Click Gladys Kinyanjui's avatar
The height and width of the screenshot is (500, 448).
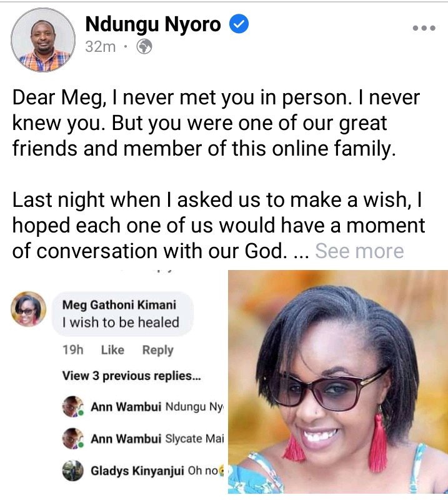pos(73,471)
